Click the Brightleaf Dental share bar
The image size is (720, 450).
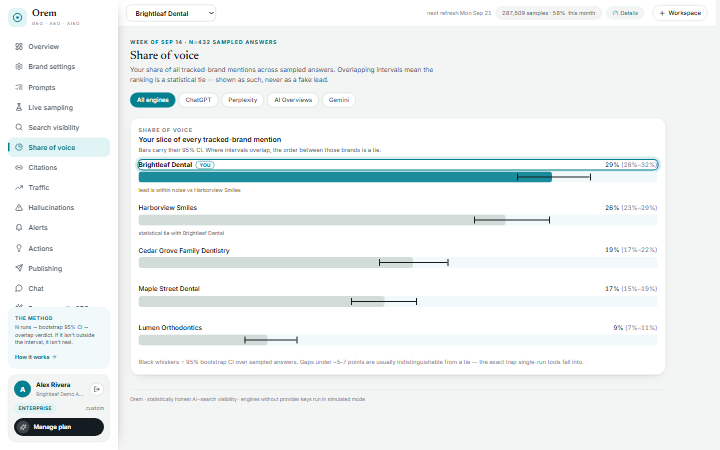(398, 177)
